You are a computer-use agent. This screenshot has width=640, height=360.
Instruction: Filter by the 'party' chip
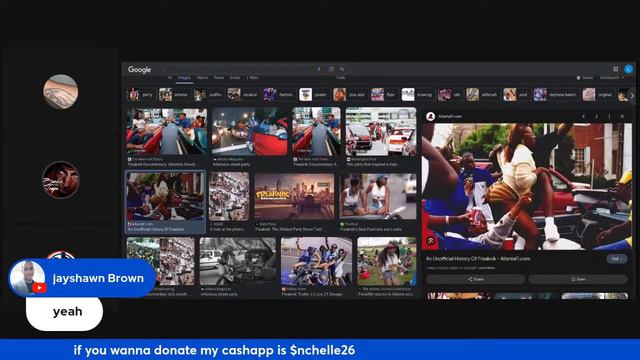pos(140,95)
